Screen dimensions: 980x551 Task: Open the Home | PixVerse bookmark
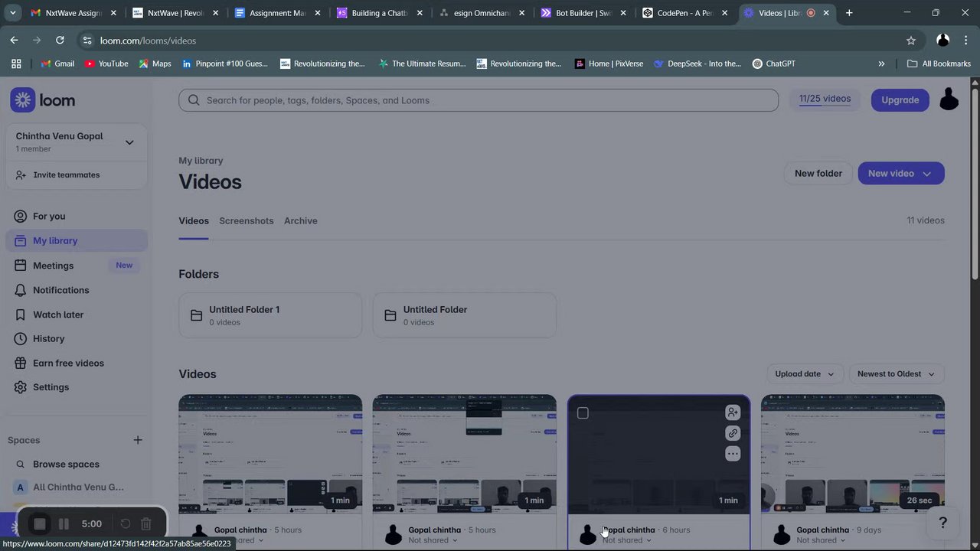tap(609, 64)
